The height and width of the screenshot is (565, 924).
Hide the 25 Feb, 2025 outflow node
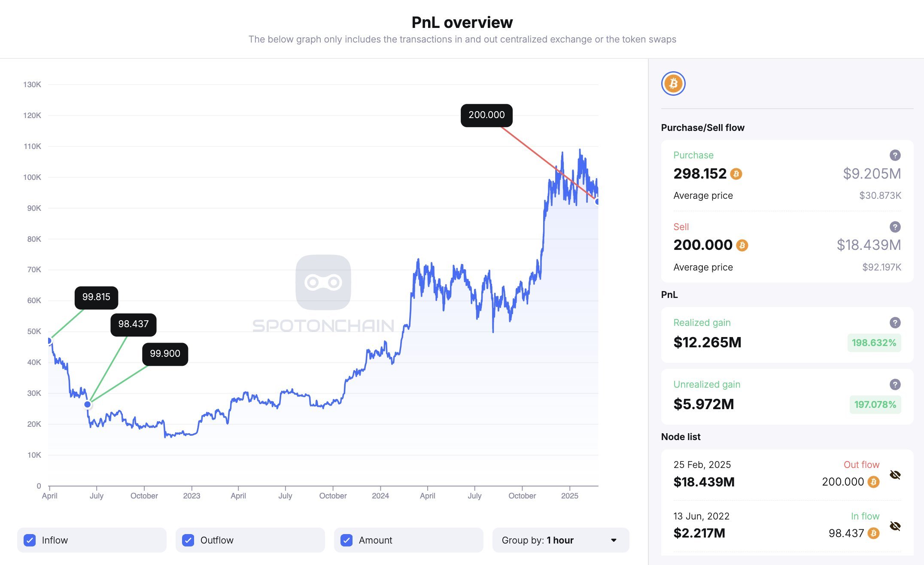pyautogui.click(x=895, y=475)
